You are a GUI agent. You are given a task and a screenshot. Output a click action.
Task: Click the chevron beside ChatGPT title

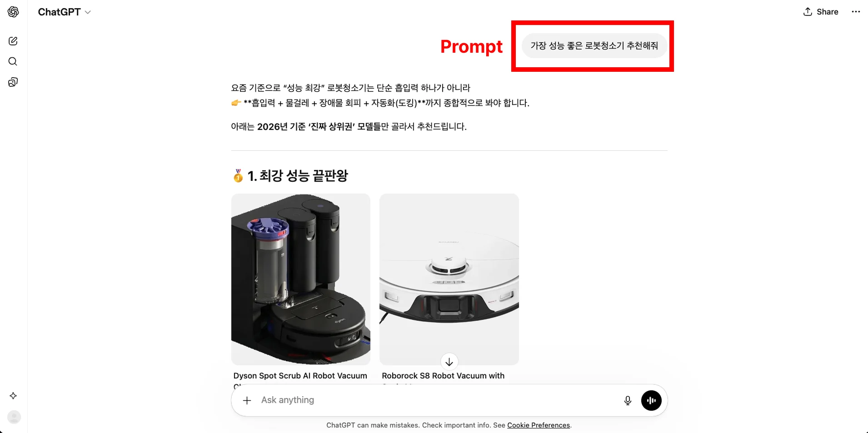[88, 12]
